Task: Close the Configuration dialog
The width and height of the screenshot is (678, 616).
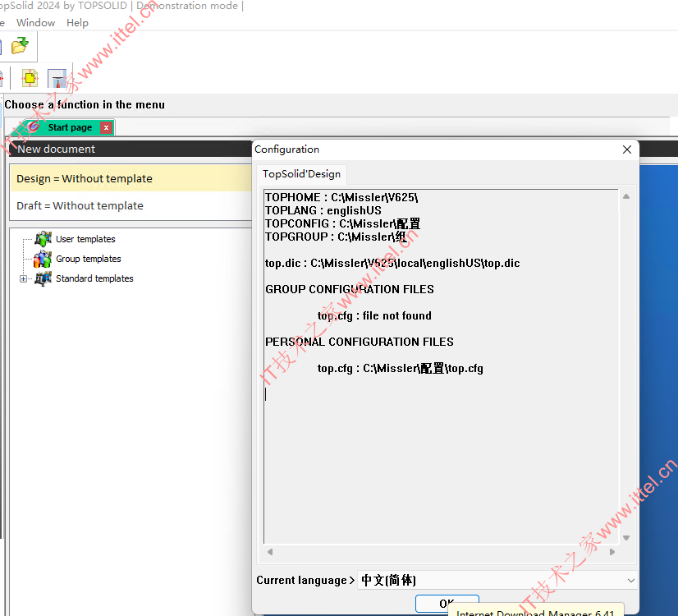Action: coord(627,149)
